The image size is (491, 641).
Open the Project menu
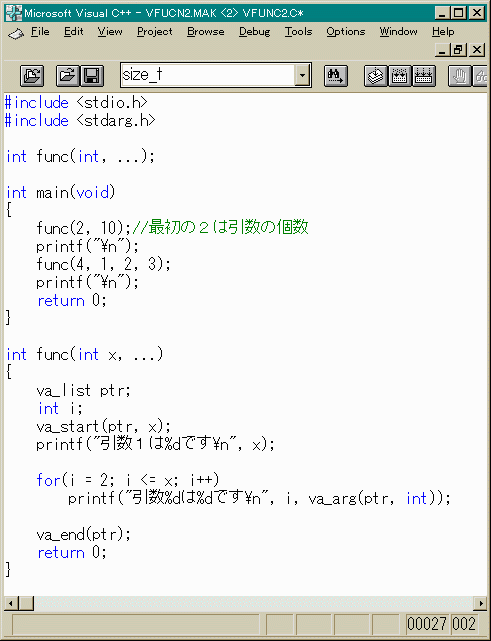point(155,31)
